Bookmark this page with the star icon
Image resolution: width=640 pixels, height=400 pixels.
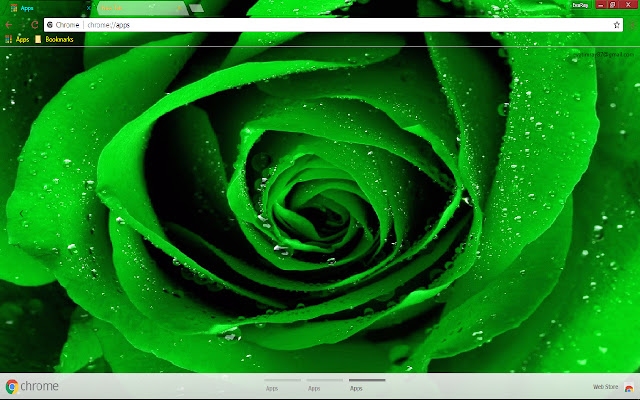(x=616, y=25)
